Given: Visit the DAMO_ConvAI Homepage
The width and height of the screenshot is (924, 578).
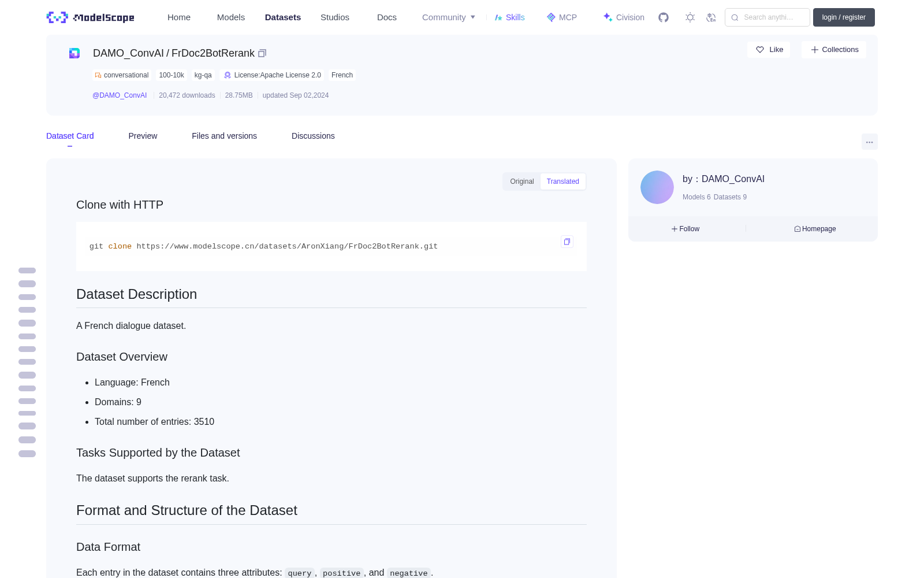Looking at the screenshot, I should 815,229.
